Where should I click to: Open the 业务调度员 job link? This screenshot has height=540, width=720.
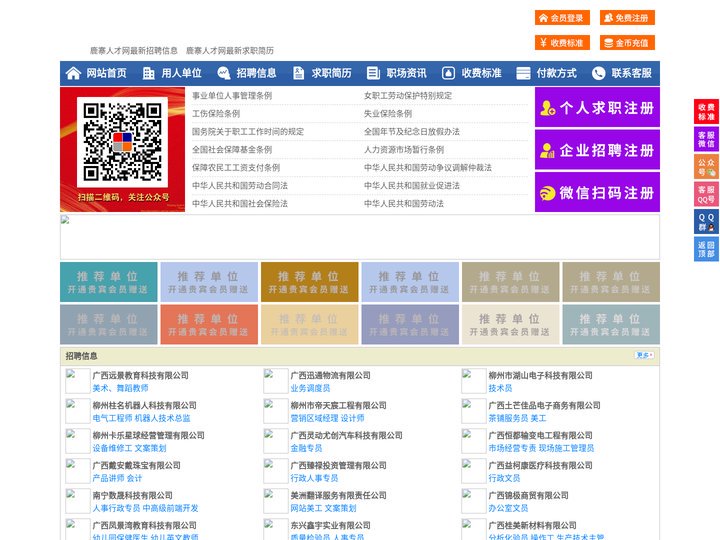(x=310, y=388)
